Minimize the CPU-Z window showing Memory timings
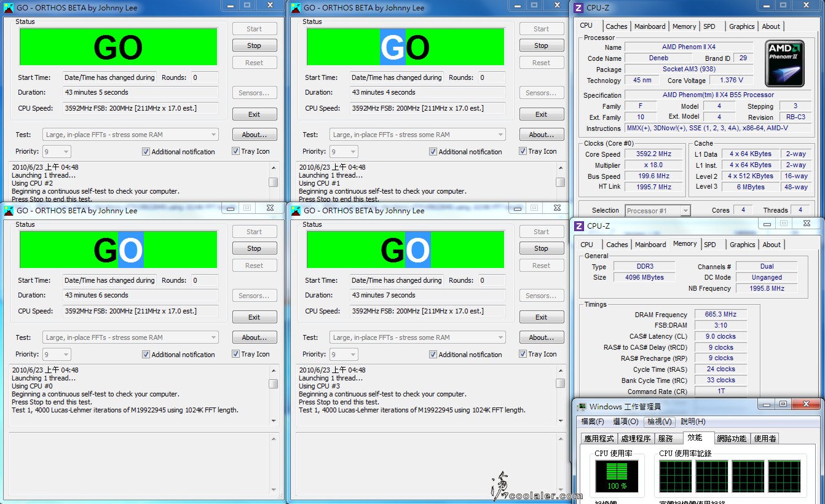The height and width of the screenshot is (504, 825). coord(767,223)
